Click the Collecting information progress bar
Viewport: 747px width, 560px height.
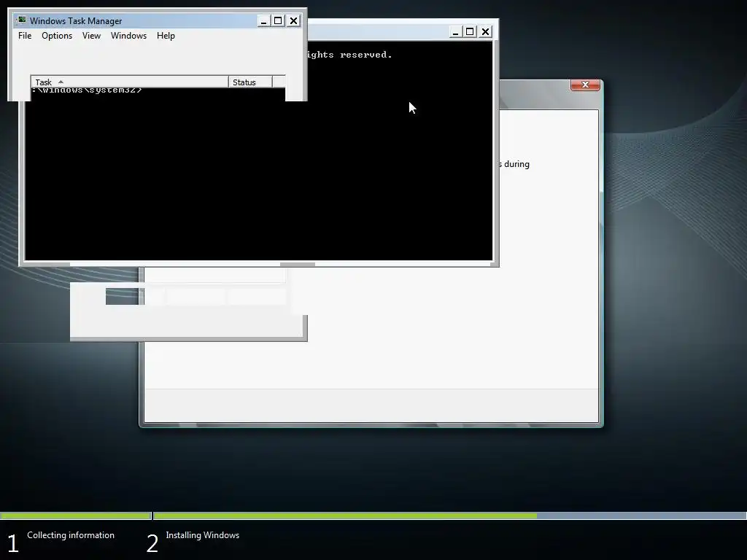tap(76, 516)
